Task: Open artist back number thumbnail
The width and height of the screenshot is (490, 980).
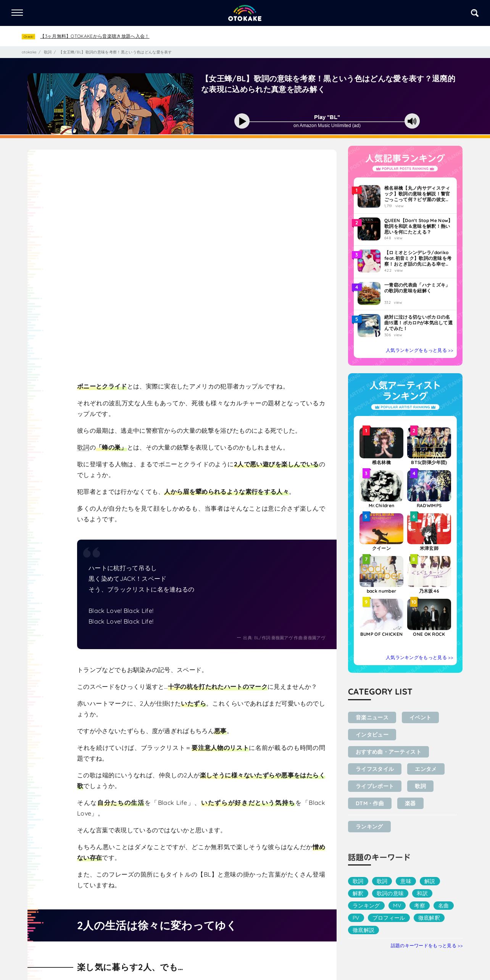Action: [381, 571]
